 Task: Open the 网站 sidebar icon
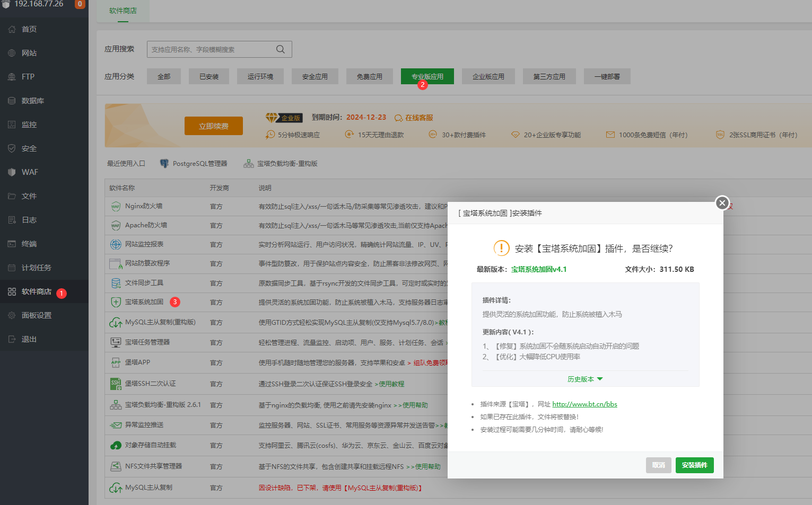[12, 53]
